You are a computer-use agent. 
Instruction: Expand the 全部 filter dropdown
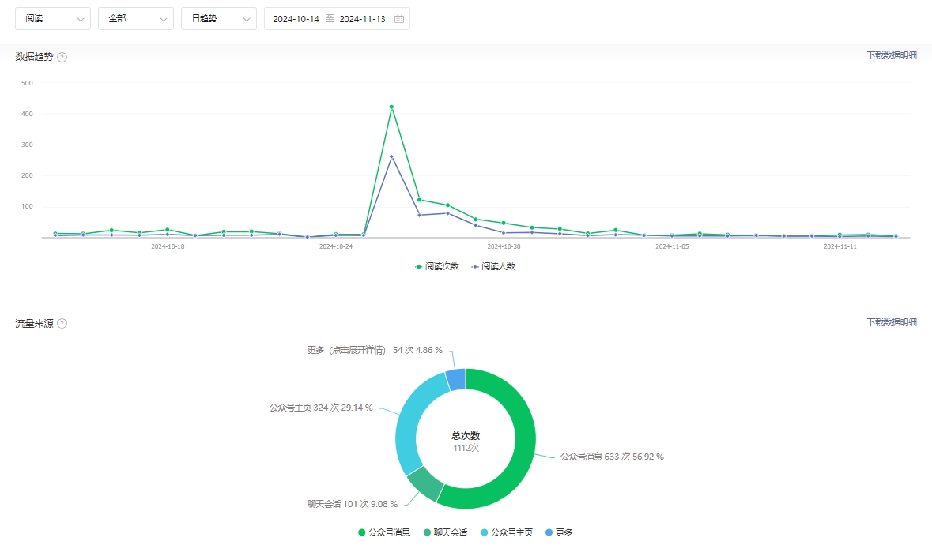pyautogui.click(x=136, y=19)
